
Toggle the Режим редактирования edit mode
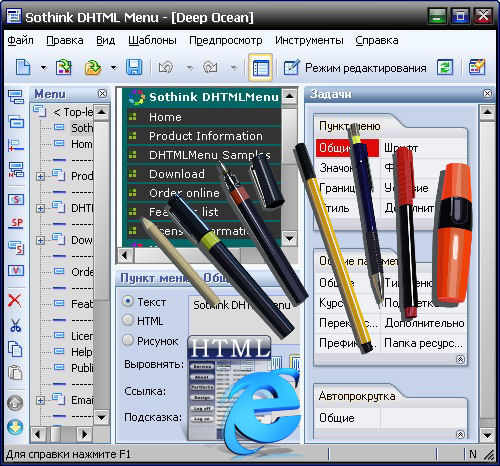point(355,68)
